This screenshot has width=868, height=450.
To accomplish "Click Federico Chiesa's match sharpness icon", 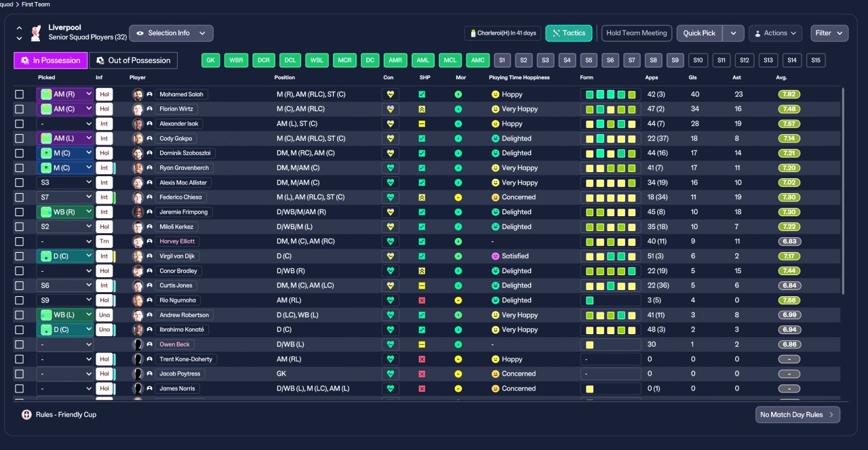I will pyautogui.click(x=422, y=197).
